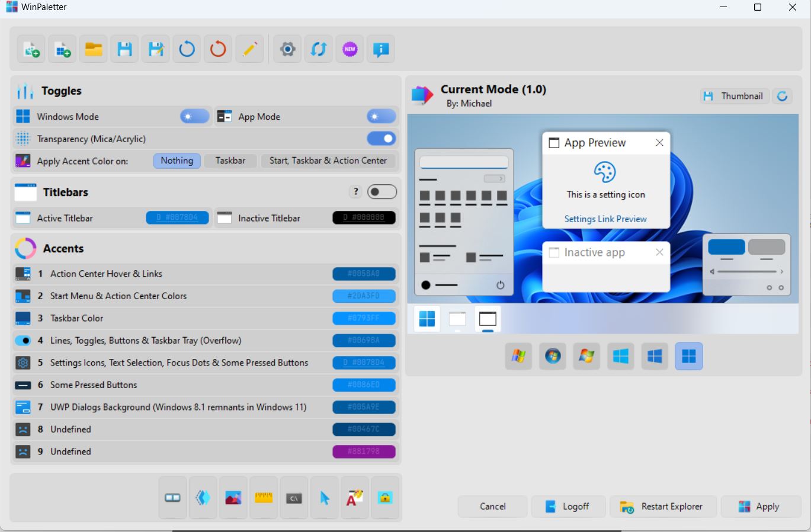This screenshot has width=811, height=532.
Task: Click the yellow ruler metrics icon
Action: coord(264,498)
